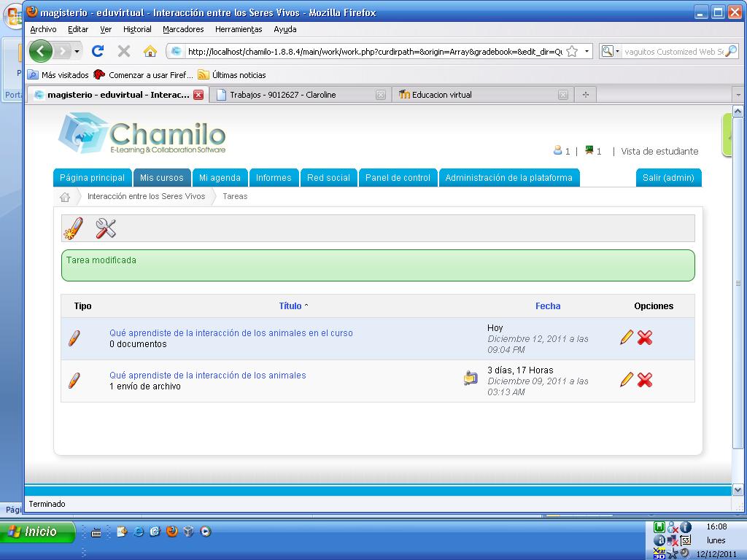
Task: Open the Ayuda menu
Action: tap(285, 29)
